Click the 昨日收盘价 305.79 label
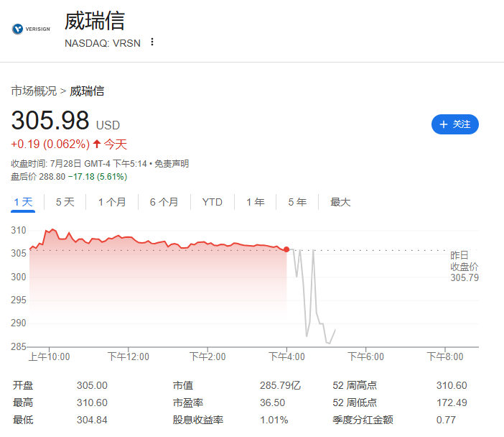Image resolution: width=504 pixels, height=437 pixels. (464, 267)
